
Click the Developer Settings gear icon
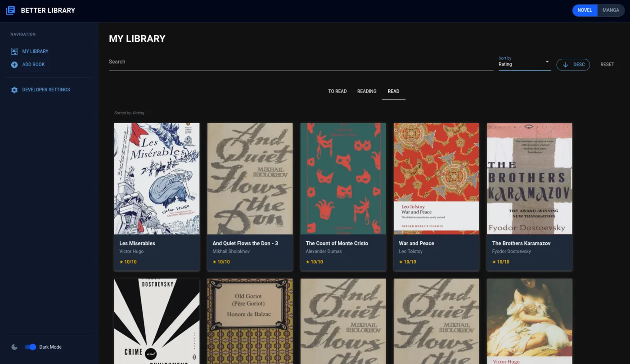tap(14, 90)
